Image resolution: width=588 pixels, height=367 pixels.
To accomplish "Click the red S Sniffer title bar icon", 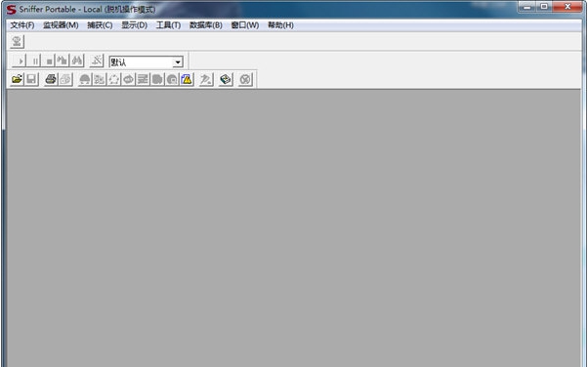I will (12, 9).
